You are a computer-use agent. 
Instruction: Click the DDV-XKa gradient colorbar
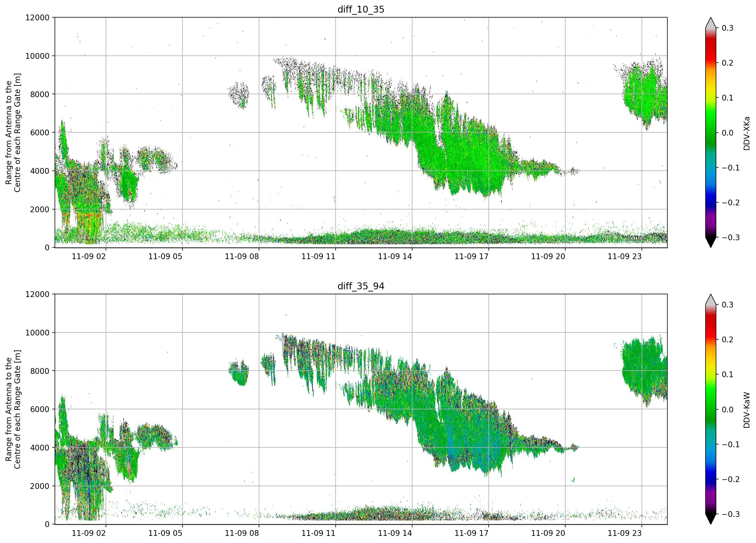point(711,132)
